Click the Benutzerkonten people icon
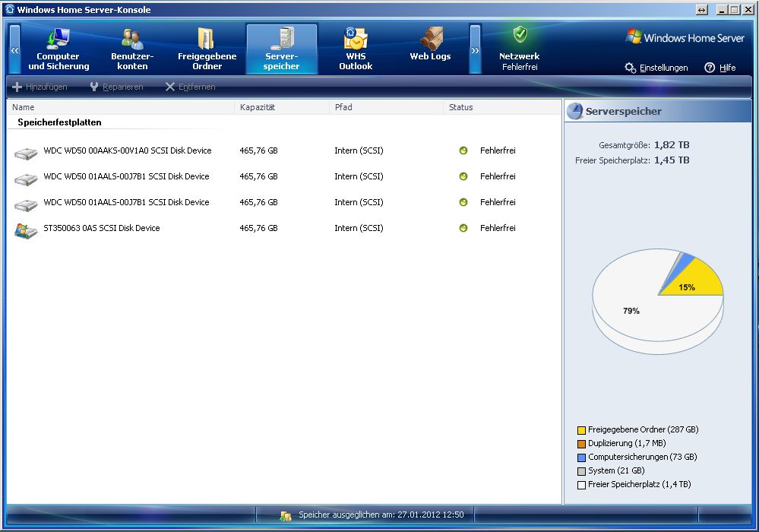 point(132,39)
